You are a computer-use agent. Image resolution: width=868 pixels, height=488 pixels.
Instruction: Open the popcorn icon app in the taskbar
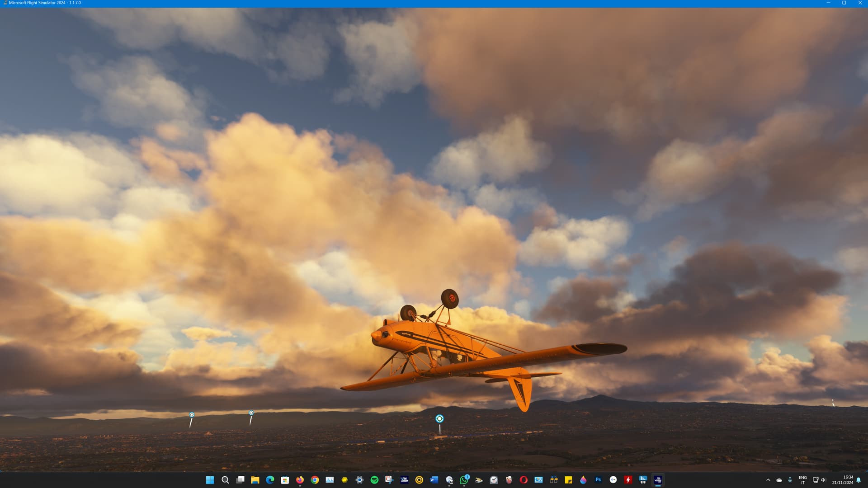click(x=509, y=480)
